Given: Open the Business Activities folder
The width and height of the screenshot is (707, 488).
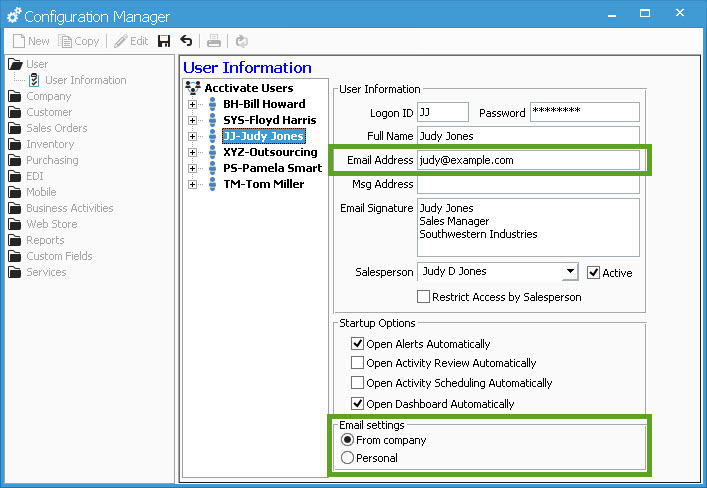Looking at the screenshot, I should (x=61, y=208).
